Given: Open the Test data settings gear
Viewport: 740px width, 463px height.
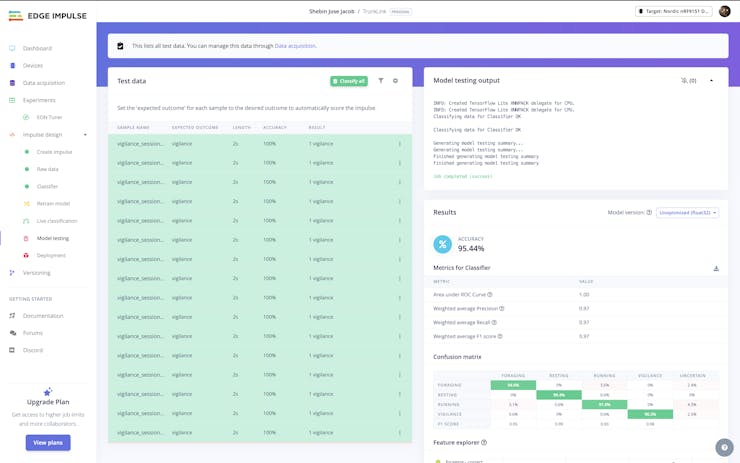Looking at the screenshot, I should click(x=395, y=81).
